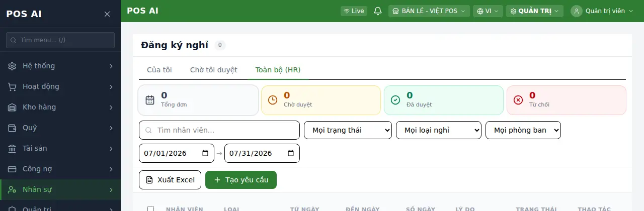Viewport: 644px width, 211px height.
Task: Click the clock icon on Chờ duyệt card
Action: pyautogui.click(x=273, y=100)
